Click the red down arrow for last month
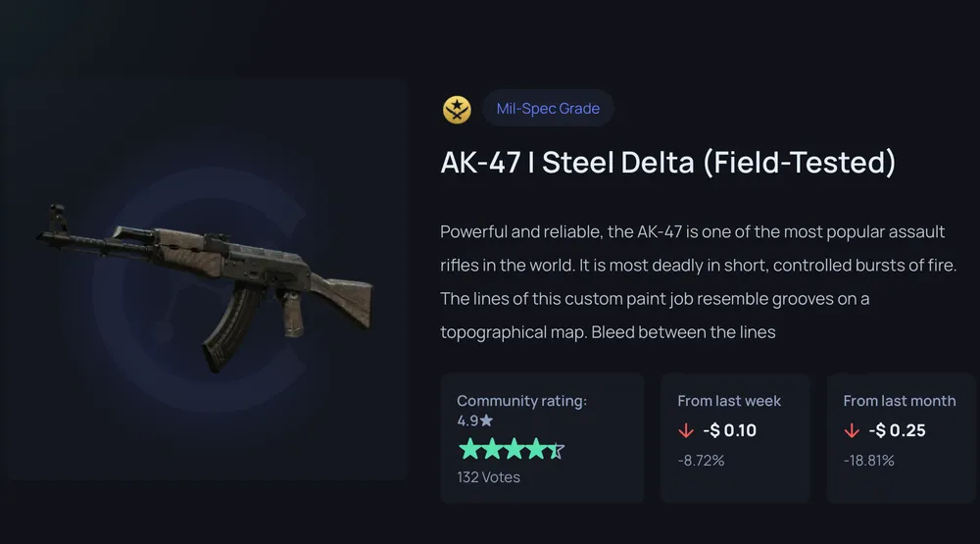The image size is (980, 544). (x=852, y=431)
